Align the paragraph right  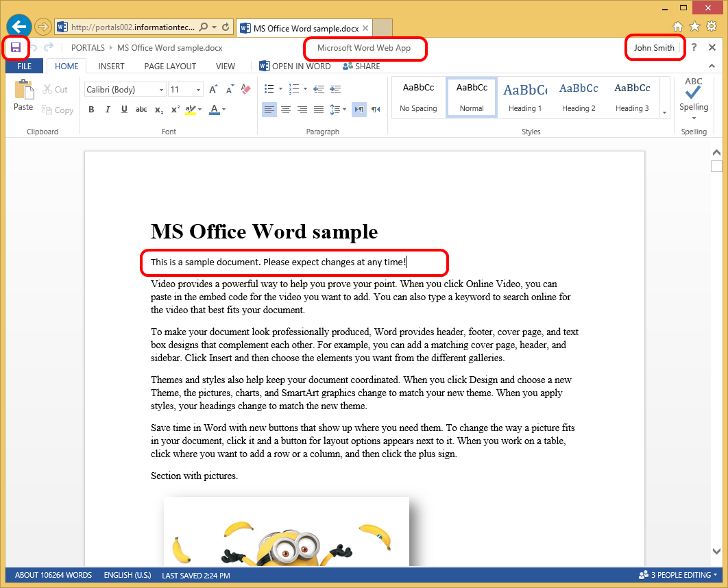tap(302, 110)
